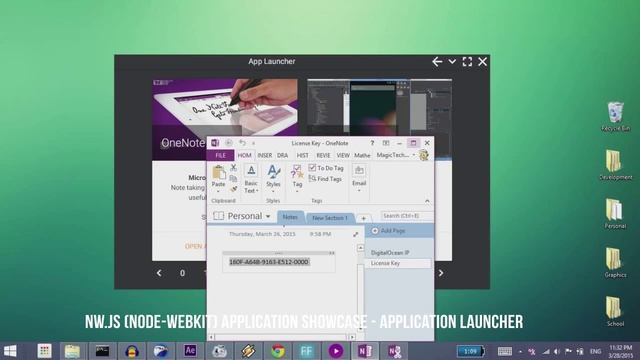Switch to the VIEW ribbon tab
Viewport: 640px width, 360px height.
[343, 155]
